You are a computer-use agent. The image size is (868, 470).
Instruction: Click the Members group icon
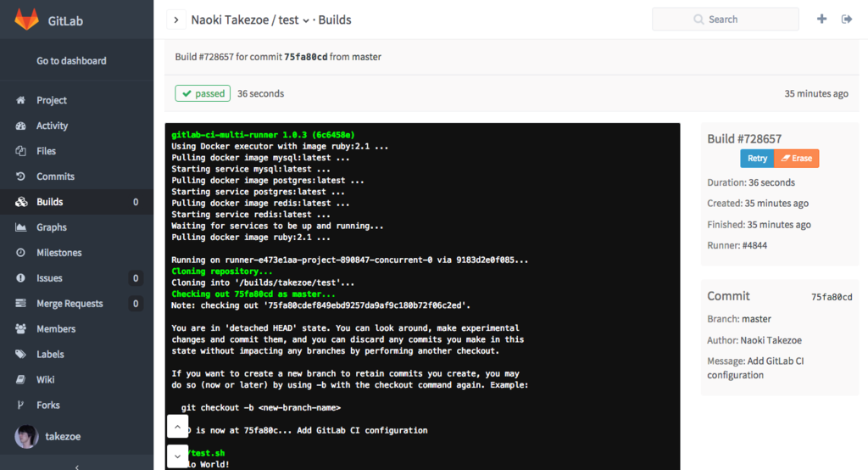click(20, 328)
